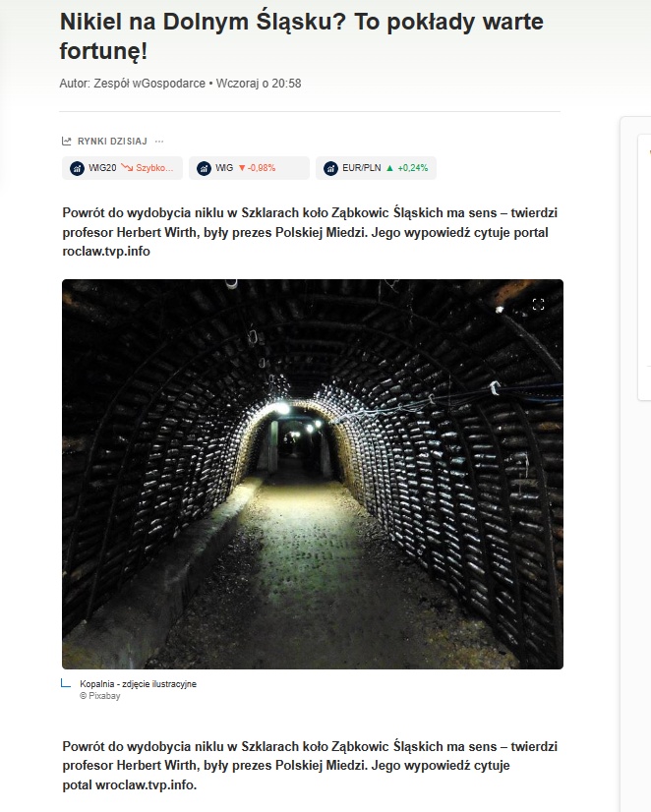The height and width of the screenshot is (812, 651).
Task: Click the WIG20 round market icon
Action: (x=77, y=168)
